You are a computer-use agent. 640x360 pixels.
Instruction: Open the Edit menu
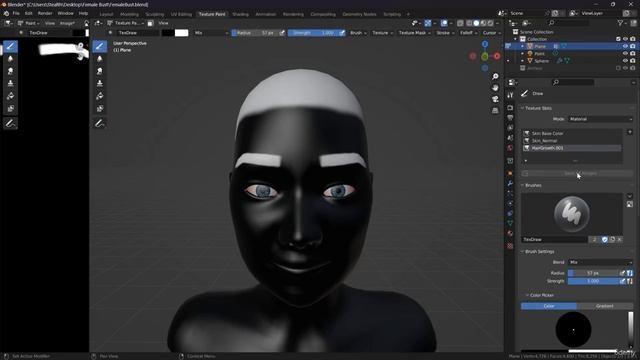pyautogui.click(x=29, y=13)
